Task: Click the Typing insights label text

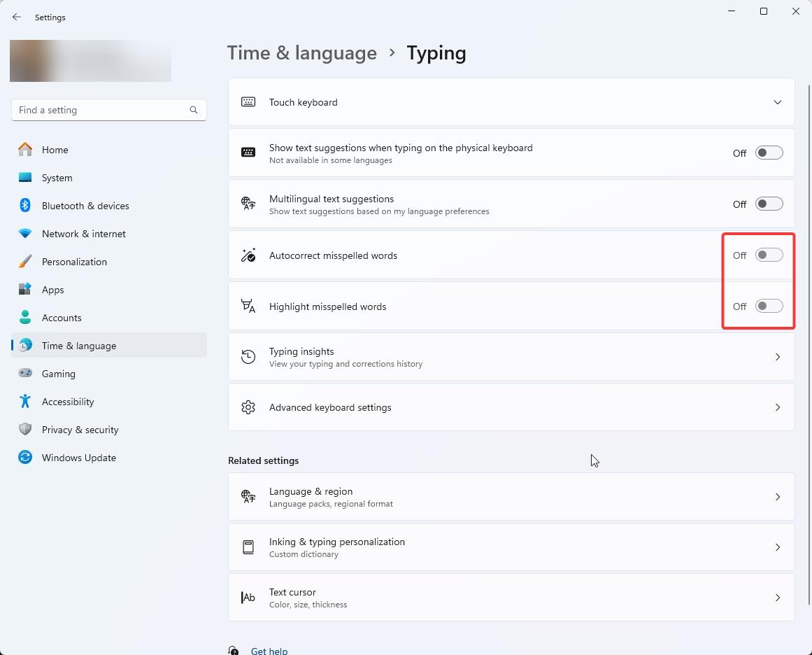Action: (301, 351)
